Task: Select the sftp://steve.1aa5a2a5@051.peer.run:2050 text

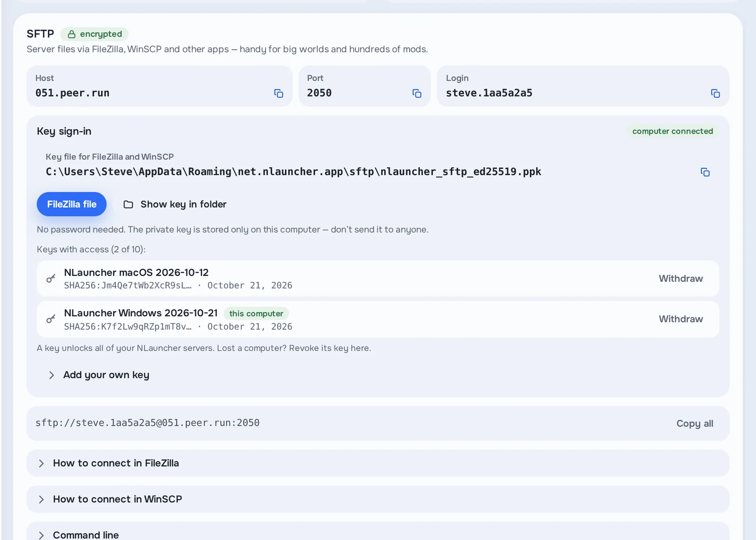Action: 147,423
